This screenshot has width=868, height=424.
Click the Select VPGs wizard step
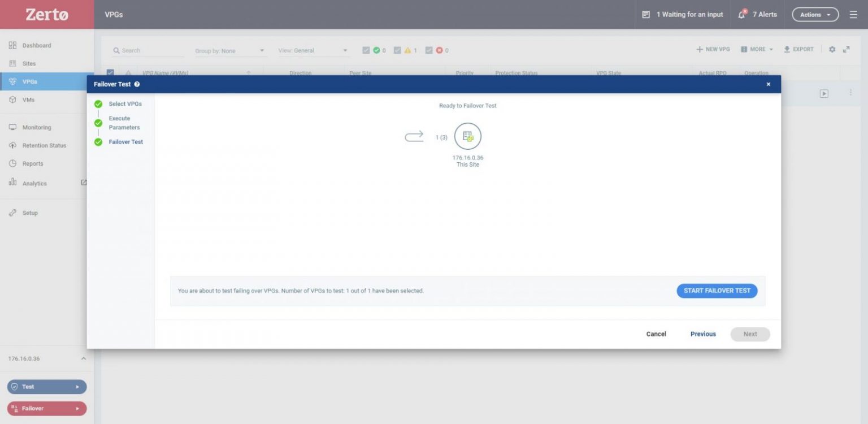point(125,104)
